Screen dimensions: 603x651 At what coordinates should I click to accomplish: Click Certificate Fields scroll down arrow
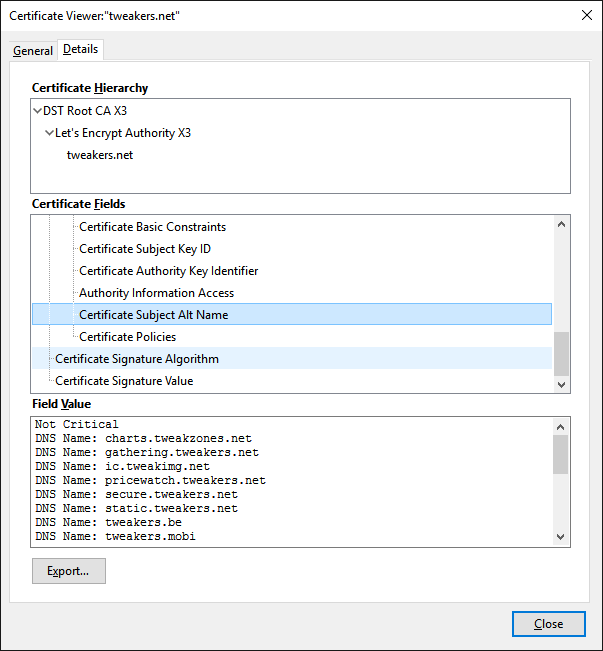(561, 384)
